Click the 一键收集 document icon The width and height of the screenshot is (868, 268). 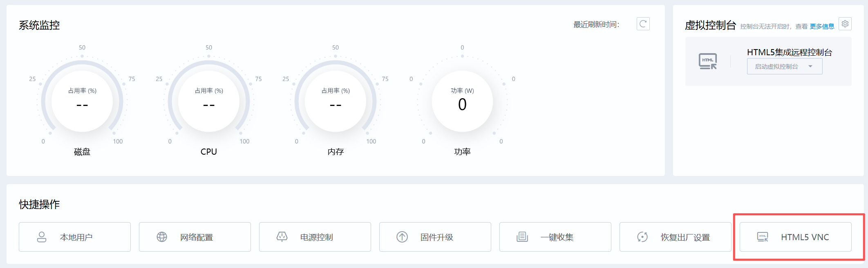point(522,237)
